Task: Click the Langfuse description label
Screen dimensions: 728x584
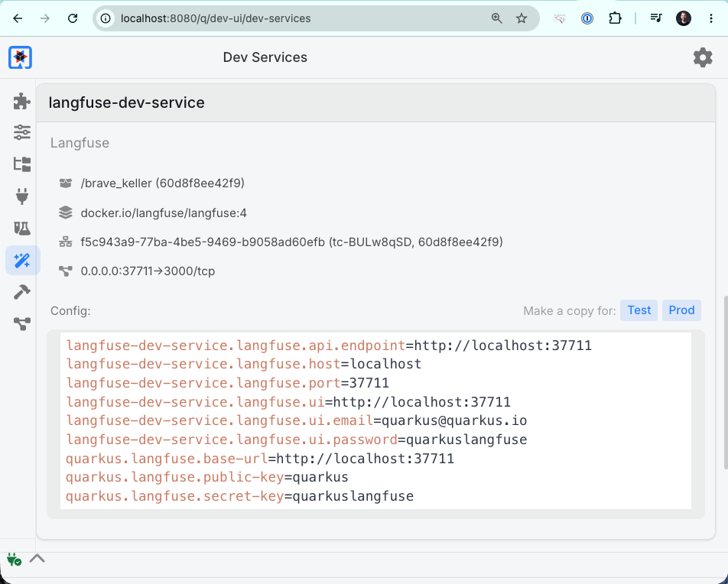Action: point(80,143)
